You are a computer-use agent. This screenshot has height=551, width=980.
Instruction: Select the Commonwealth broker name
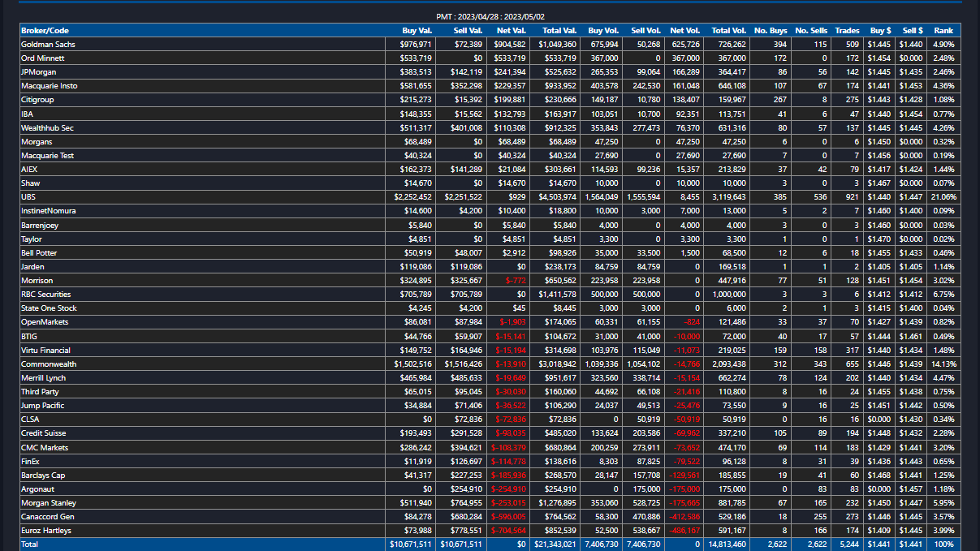49,364
